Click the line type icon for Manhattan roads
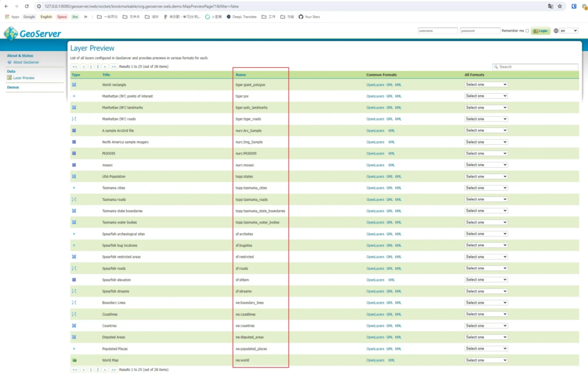Viewport: 588px width, 376px height. [74, 119]
